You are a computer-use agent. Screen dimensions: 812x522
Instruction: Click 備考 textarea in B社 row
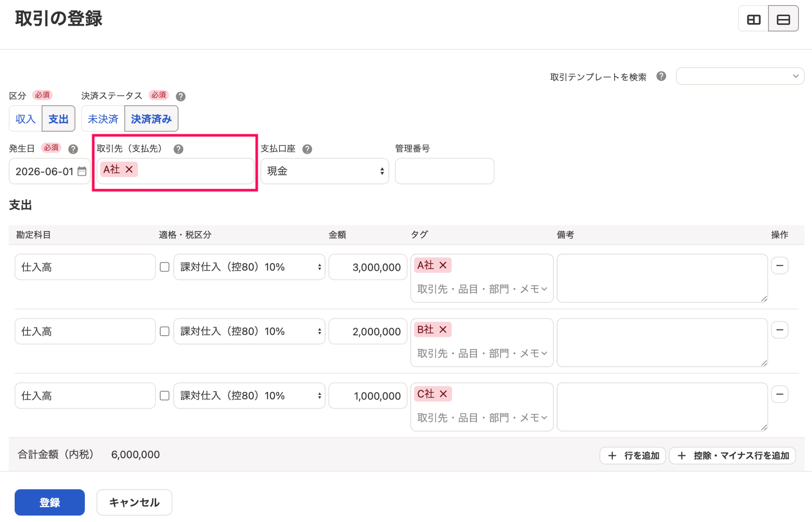point(662,342)
